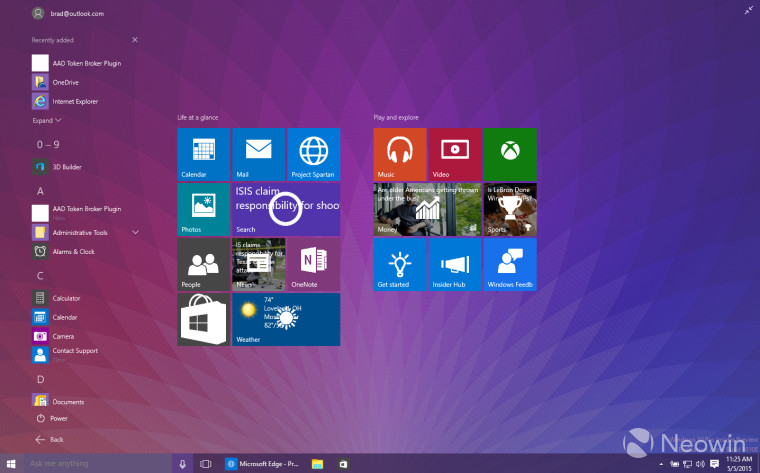The image size is (760, 473).
Task: Launch Internet Explorer from the app list
Action: coord(65,101)
